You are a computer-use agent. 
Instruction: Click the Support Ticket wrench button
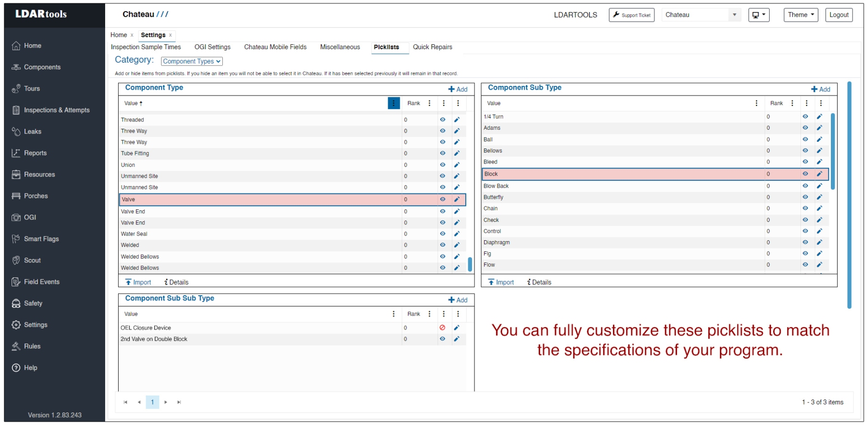click(x=631, y=15)
